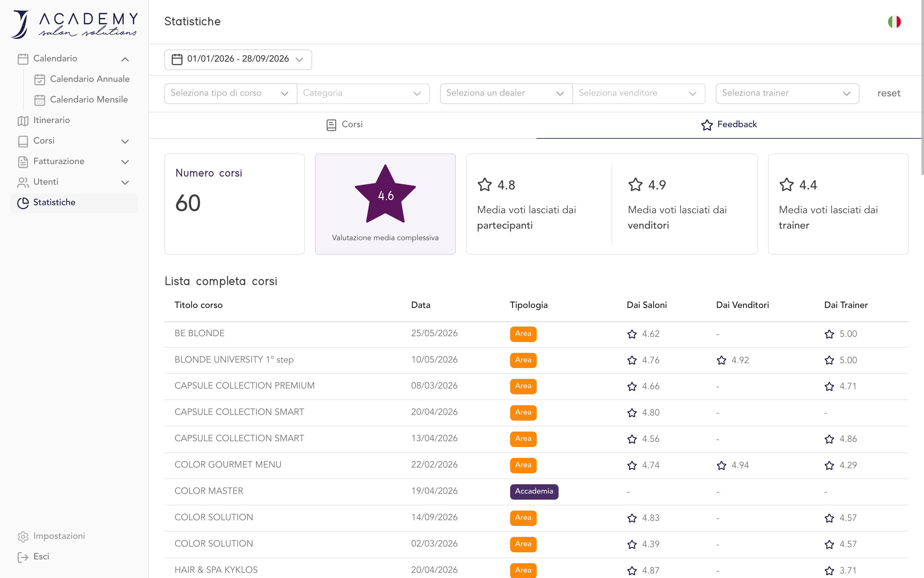
Task: Open the Seleziona un dealer dropdown
Action: point(506,93)
